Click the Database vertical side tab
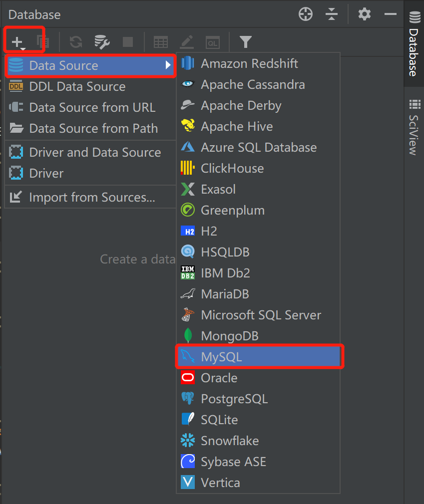 pos(415,44)
